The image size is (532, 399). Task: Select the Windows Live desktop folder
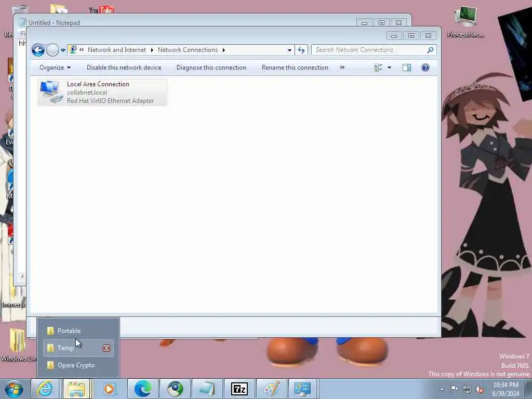(18, 345)
